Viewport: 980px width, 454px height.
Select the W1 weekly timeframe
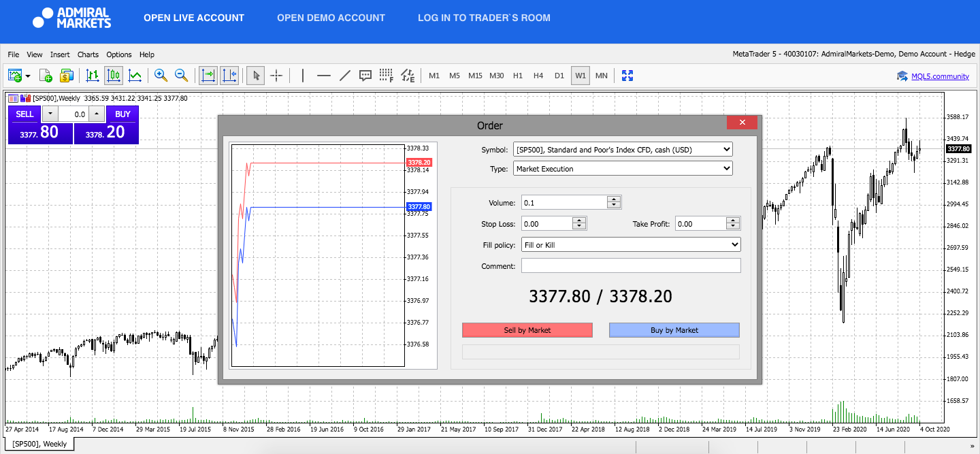point(581,76)
